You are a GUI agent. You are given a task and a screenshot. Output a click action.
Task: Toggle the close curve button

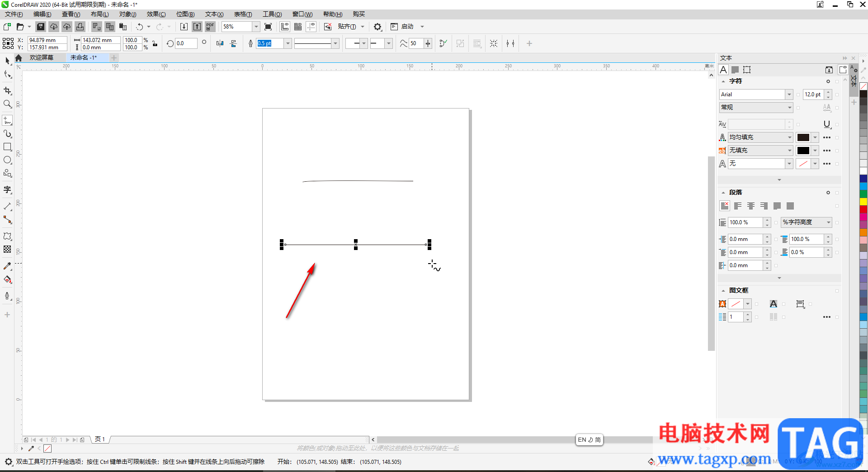443,43
